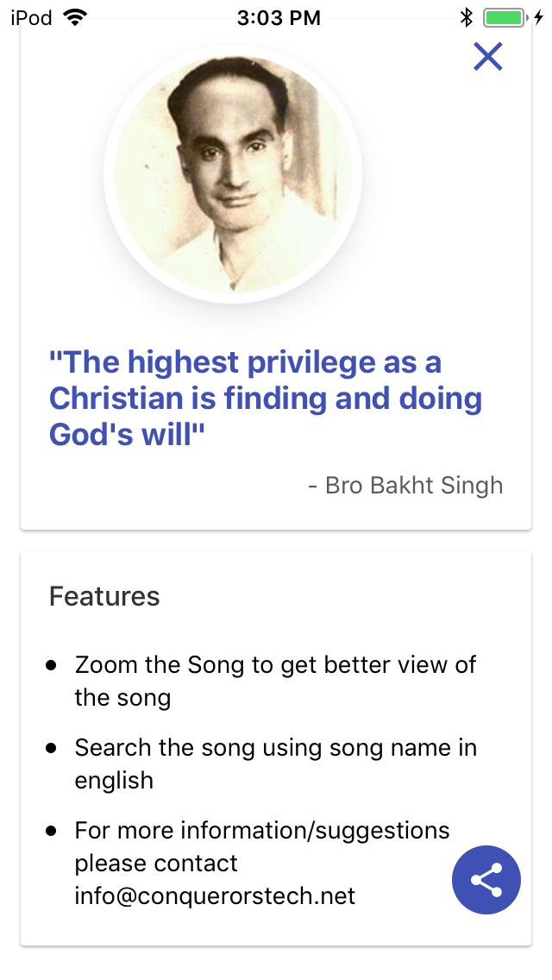The width and height of the screenshot is (552, 980).
Task: Tap the Bro Bakht Singh portrait photo
Action: tap(233, 174)
